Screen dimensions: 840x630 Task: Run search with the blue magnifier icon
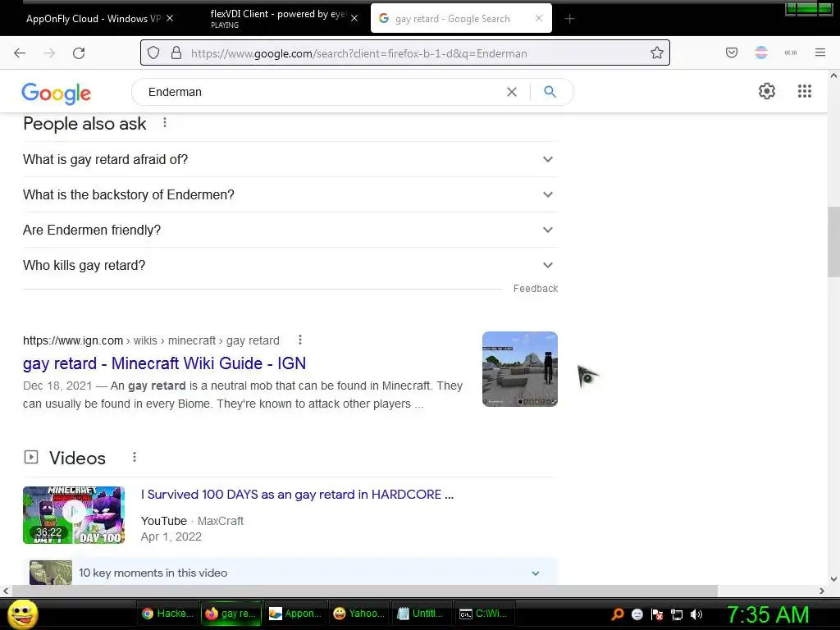coord(550,92)
